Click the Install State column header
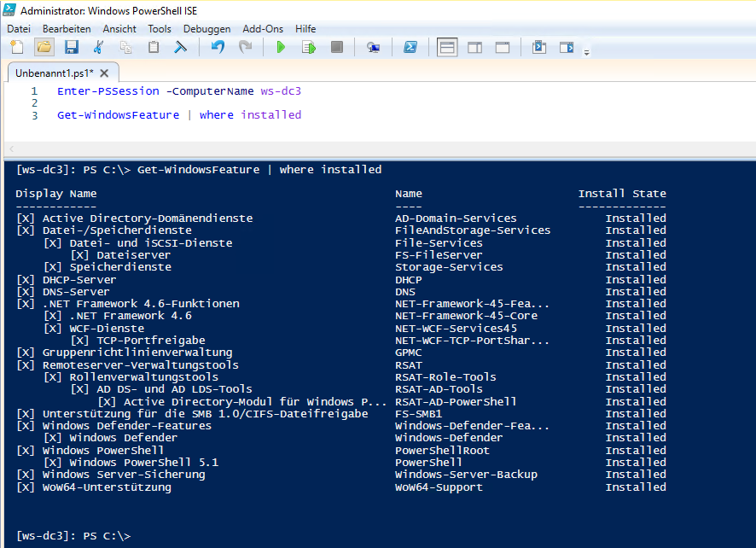 point(622,194)
